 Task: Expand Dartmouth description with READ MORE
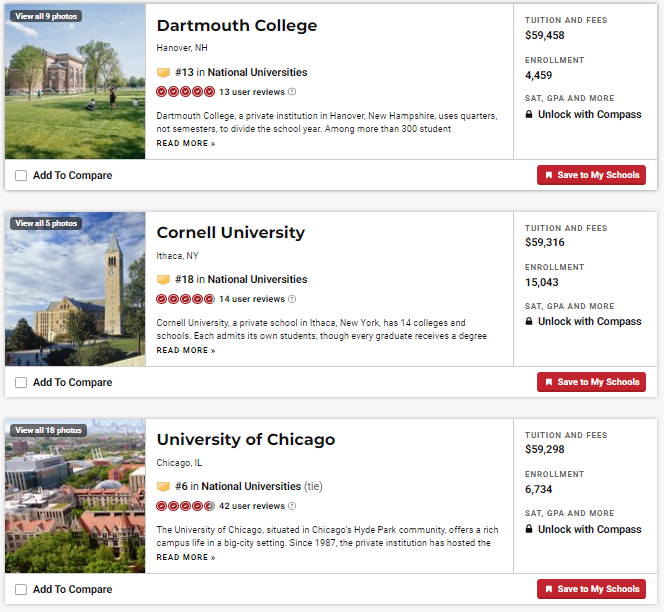click(x=185, y=144)
